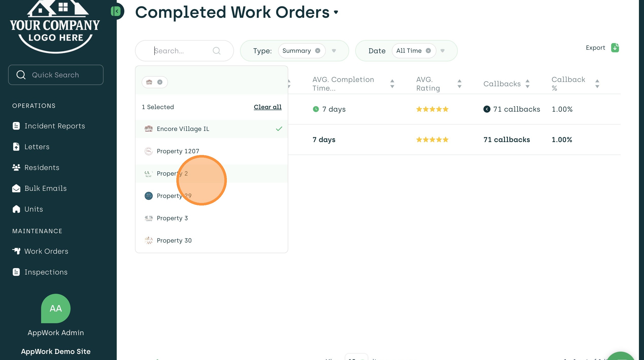This screenshot has height=360, width=644.
Task: Remove the selected property chip
Action: coord(160,82)
